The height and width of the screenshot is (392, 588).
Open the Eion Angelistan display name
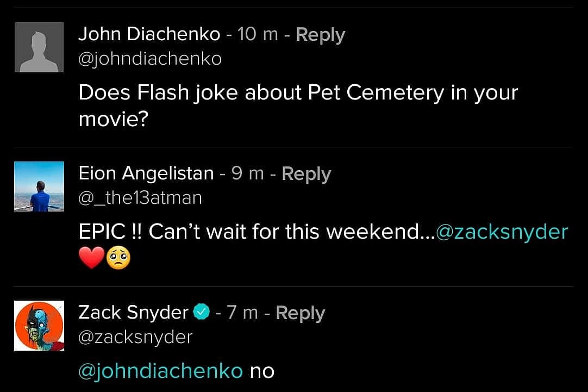146,174
